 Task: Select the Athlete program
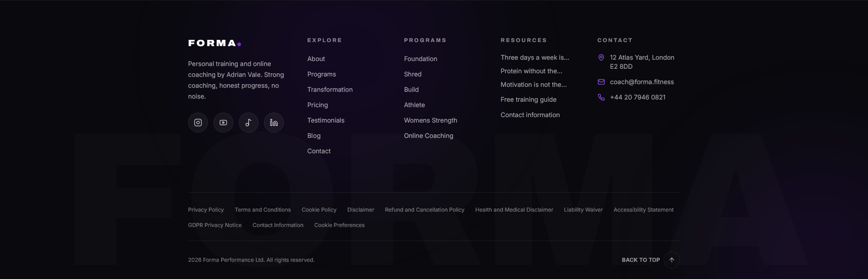click(x=415, y=105)
